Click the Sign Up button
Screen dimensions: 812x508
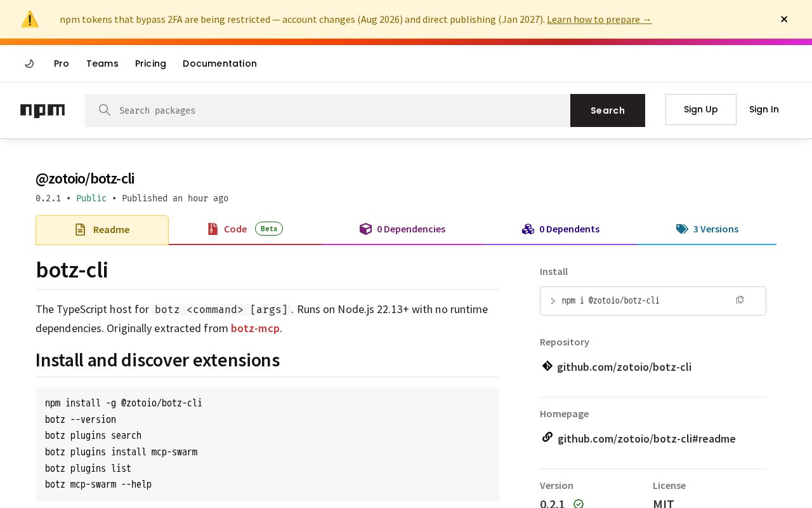pos(701,109)
